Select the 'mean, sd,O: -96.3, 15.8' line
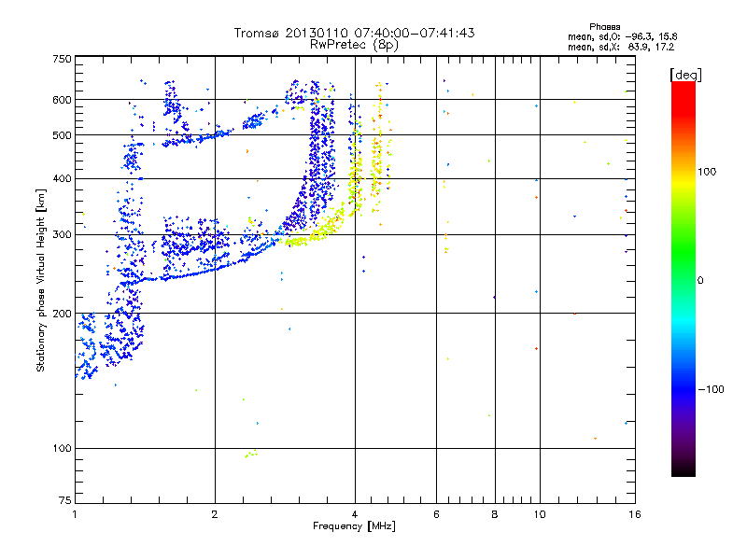 coord(623,36)
